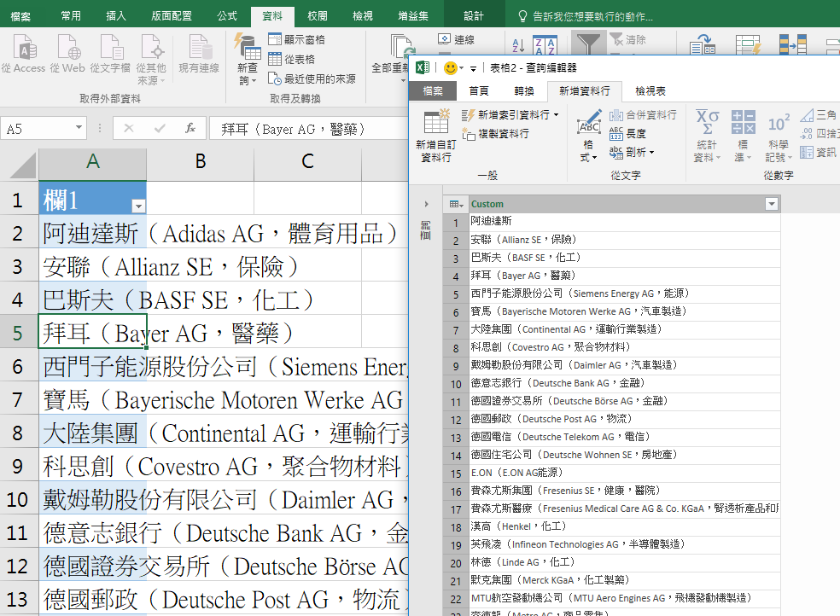Select row 20 林德 in the query preview
The image size is (840, 616).
point(625,562)
